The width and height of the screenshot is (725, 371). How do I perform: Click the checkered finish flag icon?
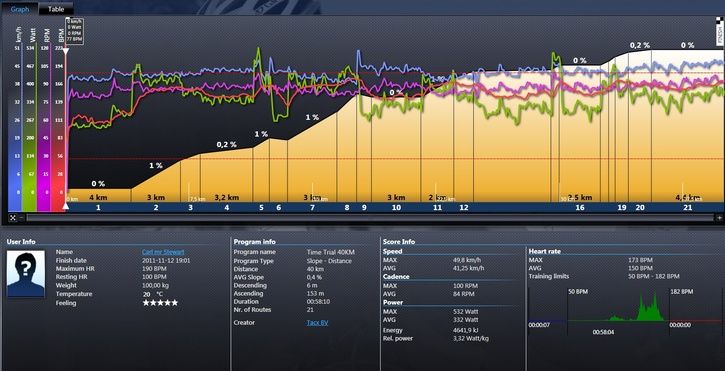point(719,31)
